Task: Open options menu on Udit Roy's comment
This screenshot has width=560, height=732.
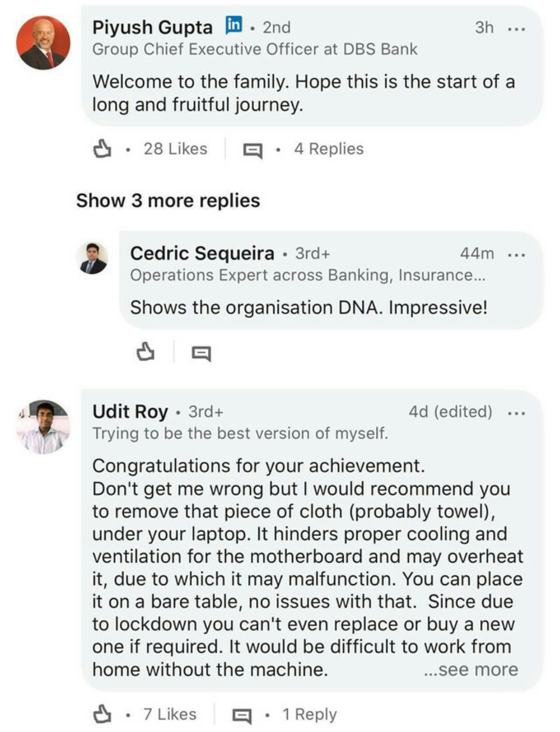Action: pyautogui.click(x=516, y=413)
